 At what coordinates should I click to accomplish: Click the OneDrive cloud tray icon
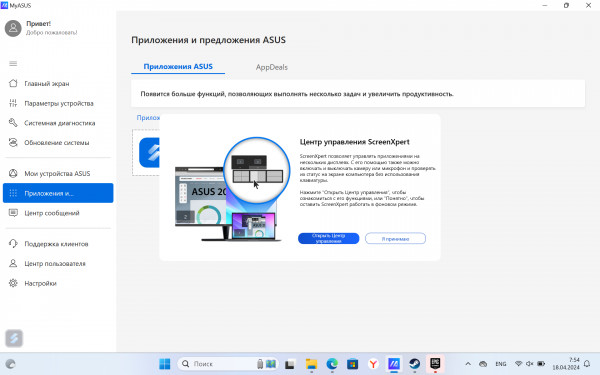coord(483,364)
